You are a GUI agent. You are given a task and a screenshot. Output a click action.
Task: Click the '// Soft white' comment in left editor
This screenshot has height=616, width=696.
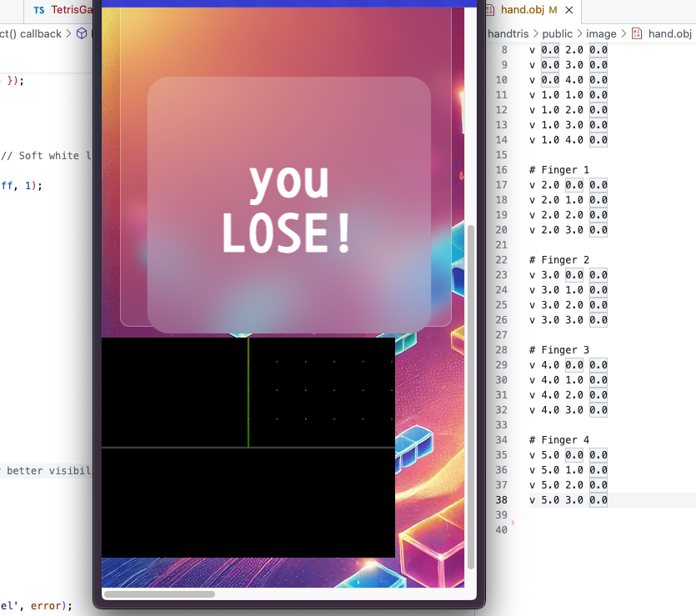[46, 156]
